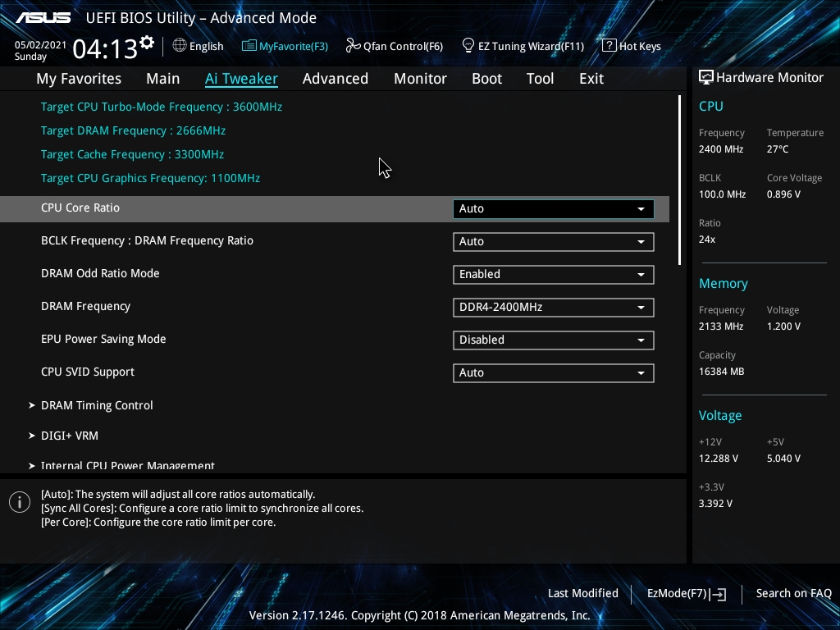The width and height of the screenshot is (840, 630).
Task: Click the globe language icon
Action: (180, 46)
